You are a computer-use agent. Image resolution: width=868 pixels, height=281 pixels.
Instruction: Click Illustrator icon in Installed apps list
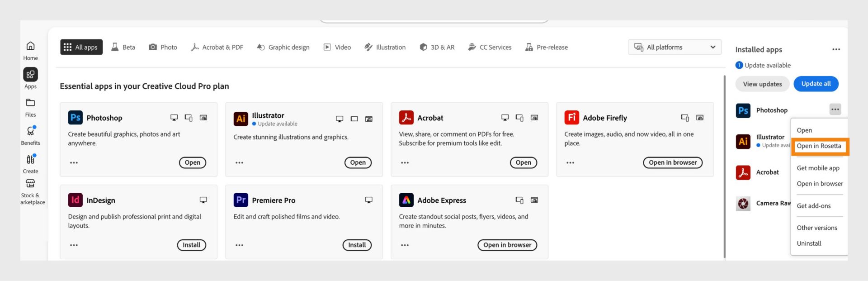(x=743, y=141)
